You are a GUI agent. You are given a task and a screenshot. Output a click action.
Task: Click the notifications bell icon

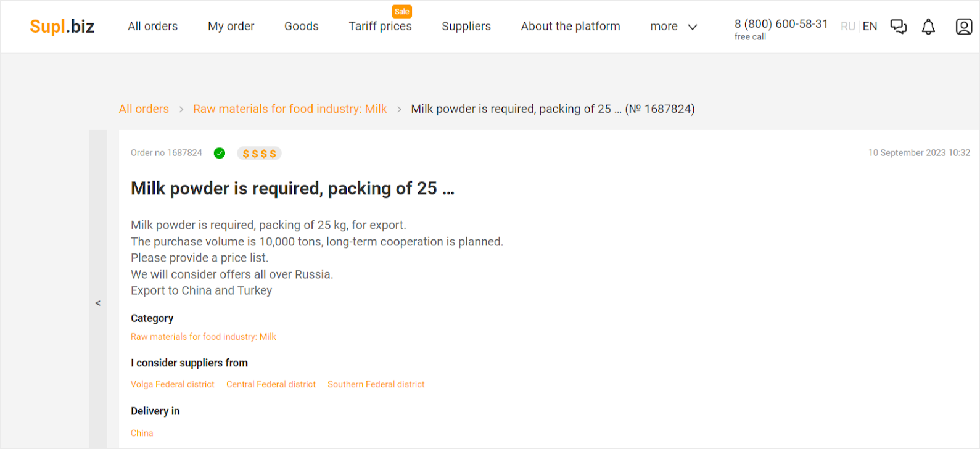click(928, 27)
